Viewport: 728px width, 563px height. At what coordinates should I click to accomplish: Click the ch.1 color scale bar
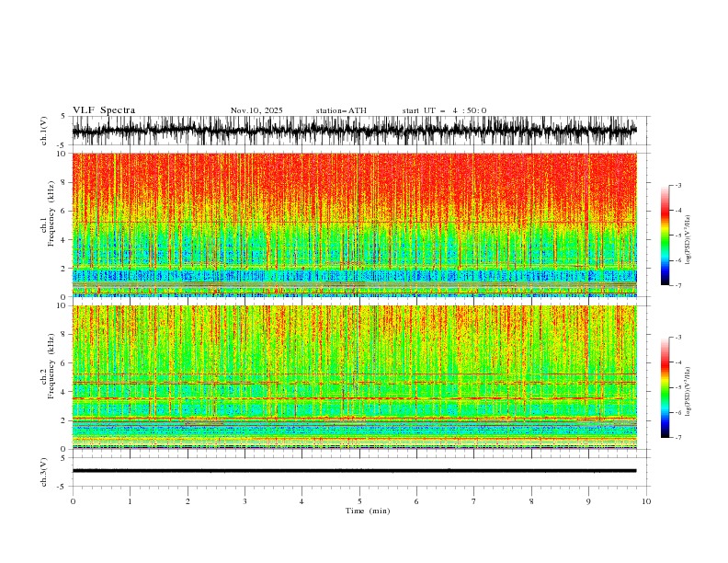click(x=665, y=236)
